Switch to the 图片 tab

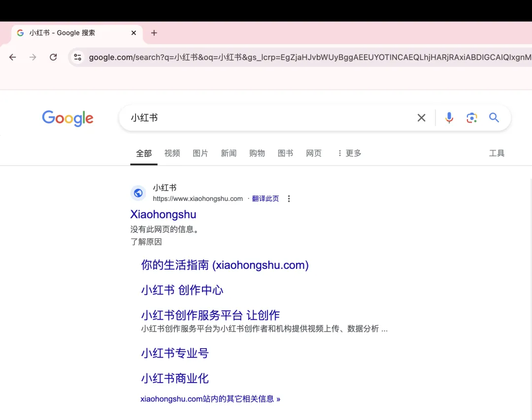coord(200,153)
